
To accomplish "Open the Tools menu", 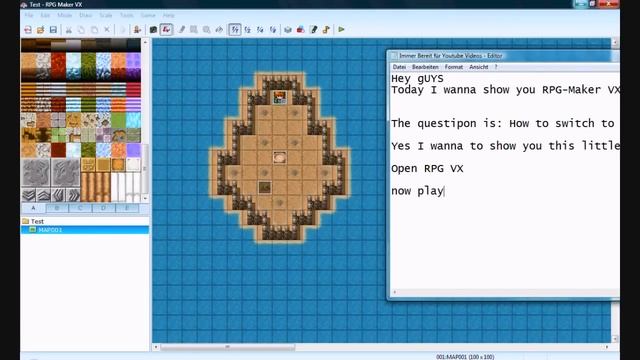I will pos(127,15).
